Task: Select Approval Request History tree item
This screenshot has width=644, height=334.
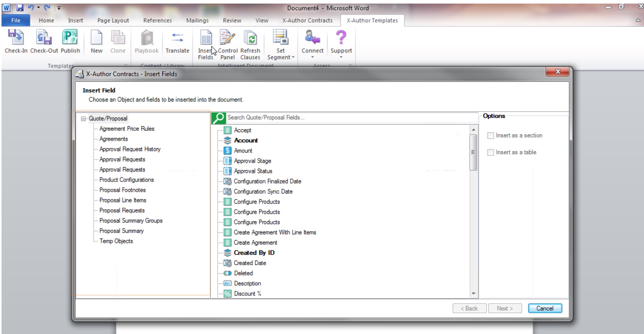Action: [130, 149]
